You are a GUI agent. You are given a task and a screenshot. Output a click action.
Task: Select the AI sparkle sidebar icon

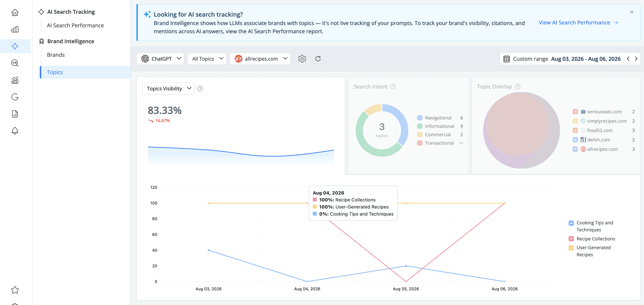15,46
